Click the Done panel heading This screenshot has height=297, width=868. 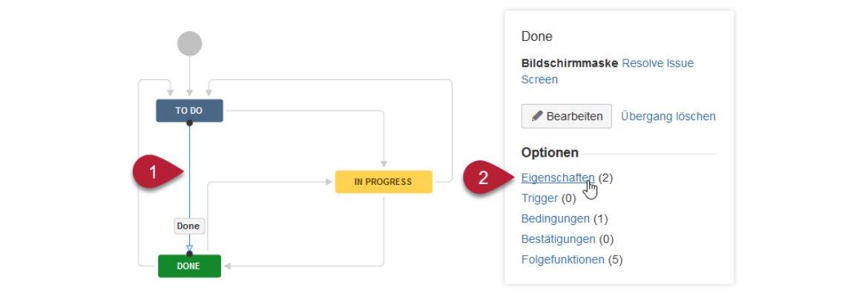point(536,36)
